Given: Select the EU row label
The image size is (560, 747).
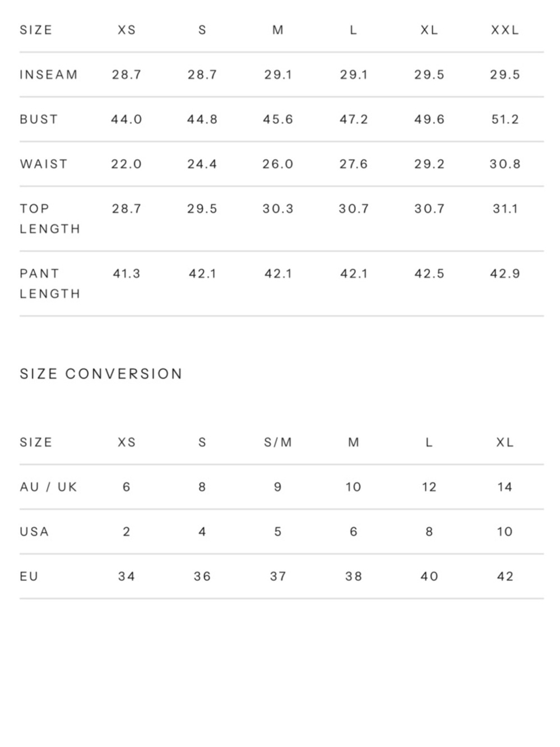Looking at the screenshot, I should (29, 577).
